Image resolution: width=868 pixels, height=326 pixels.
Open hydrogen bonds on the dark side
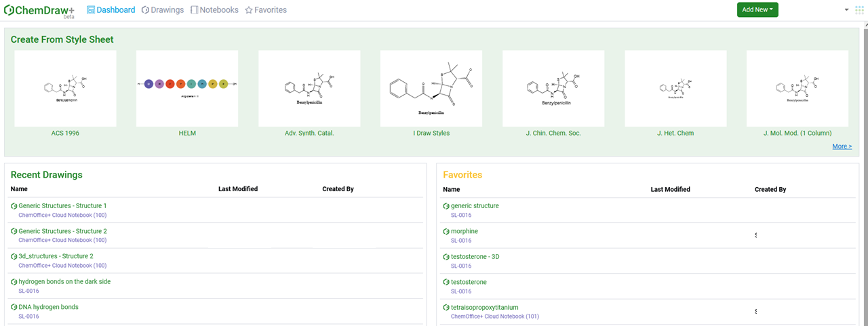pyautogui.click(x=64, y=281)
